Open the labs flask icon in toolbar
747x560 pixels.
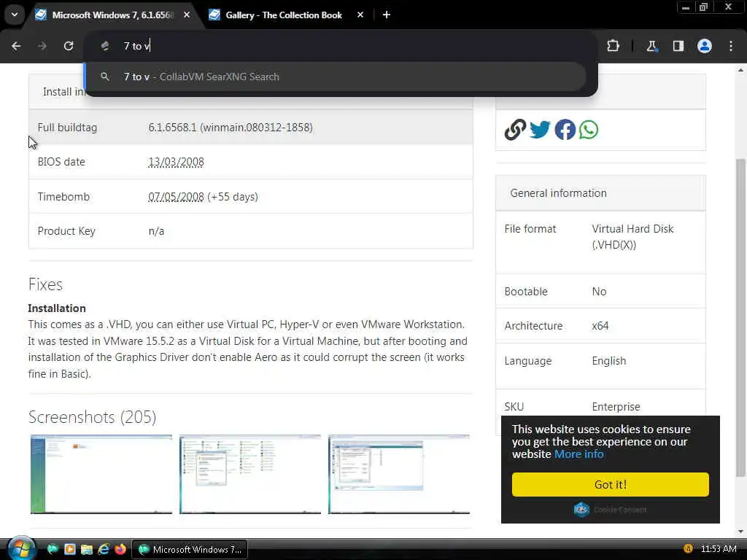pos(651,46)
